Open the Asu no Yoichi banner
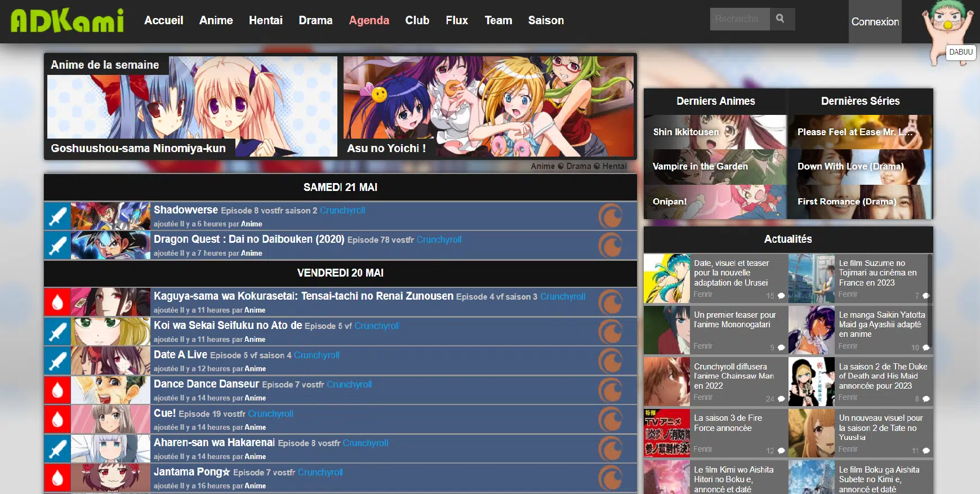Image resolution: width=980 pixels, height=494 pixels. tap(488, 106)
